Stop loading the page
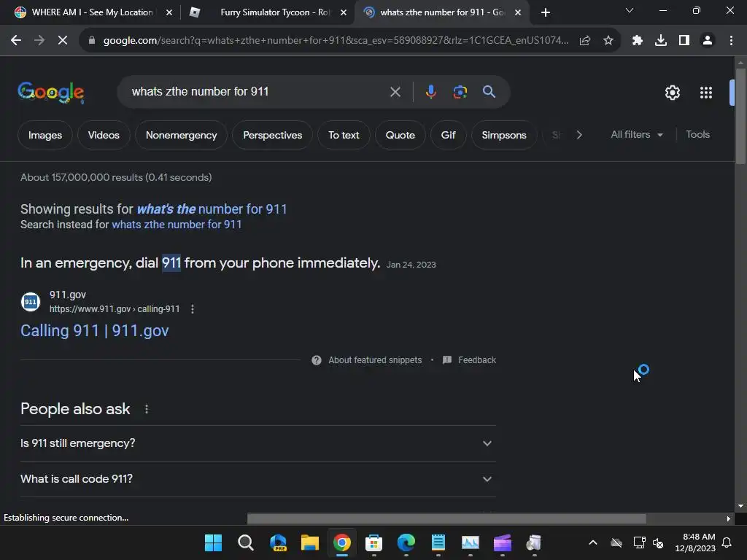Screen dimensions: 747x560 pos(63,41)
